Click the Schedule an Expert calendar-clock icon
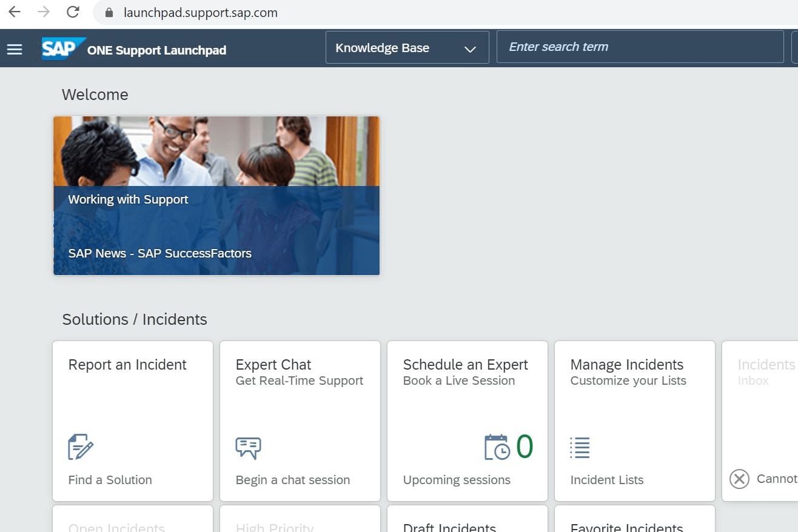Image resolution: width=798 pixels, height=532 pixels. [x=497, y=447]
